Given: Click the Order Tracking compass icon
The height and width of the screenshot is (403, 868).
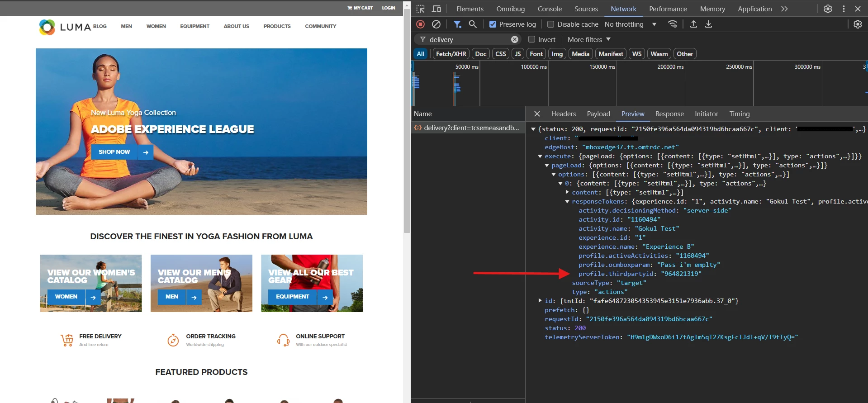Looking at the screenshot, I should (x=173, y=340).
